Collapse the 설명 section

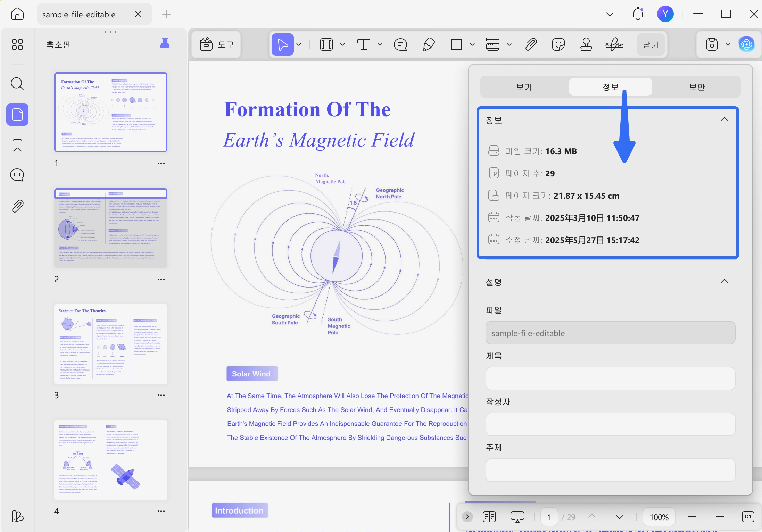pyautogui.click(x=724, y=281)
